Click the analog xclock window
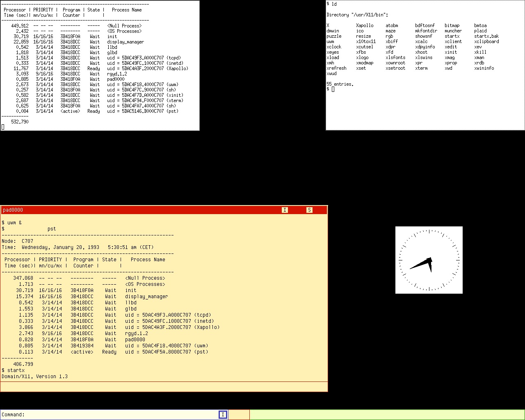 point(429,260)
